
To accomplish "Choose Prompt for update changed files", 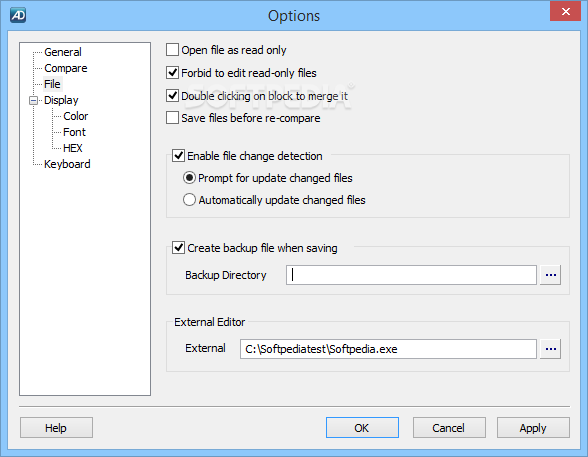I will (x=189, y=178).
